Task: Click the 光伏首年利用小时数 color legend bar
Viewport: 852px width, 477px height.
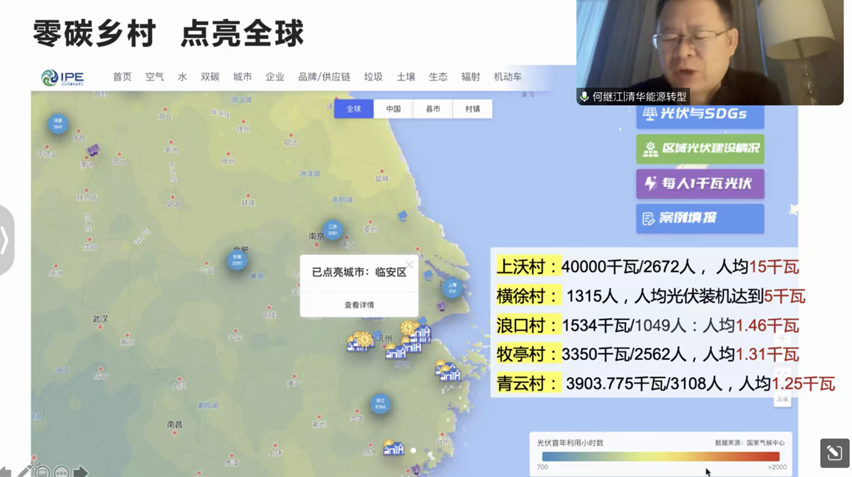Action: point(660,456)
